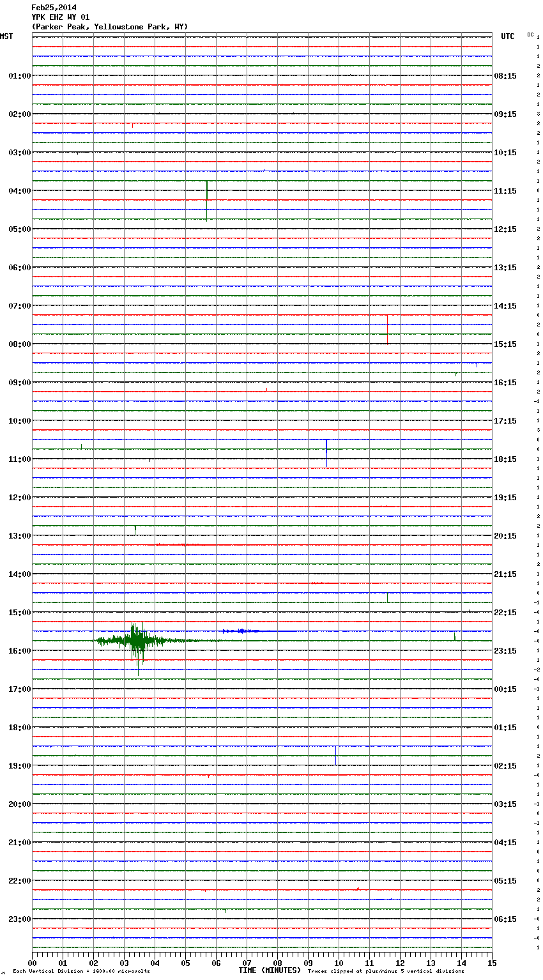Viewport: 543px width, 980px height.
Task: Select minute tick label 12 on bottom axis
Action: pos(400,963)
